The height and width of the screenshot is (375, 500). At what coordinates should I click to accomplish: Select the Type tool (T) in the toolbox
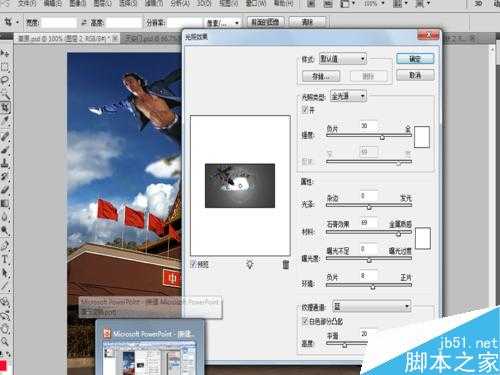5,259
